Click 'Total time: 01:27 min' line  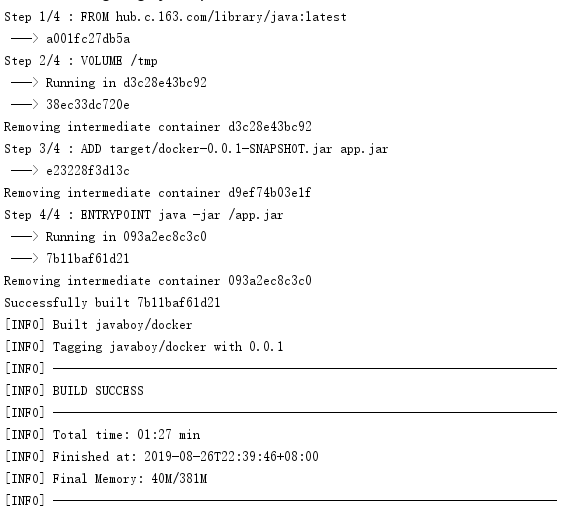[103, 435]
